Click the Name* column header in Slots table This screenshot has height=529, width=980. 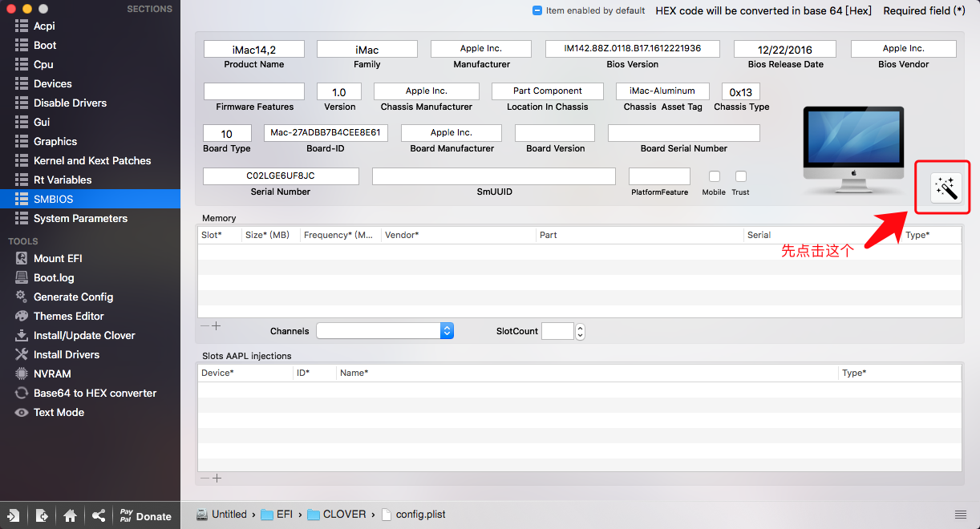[x=587, y=373]
